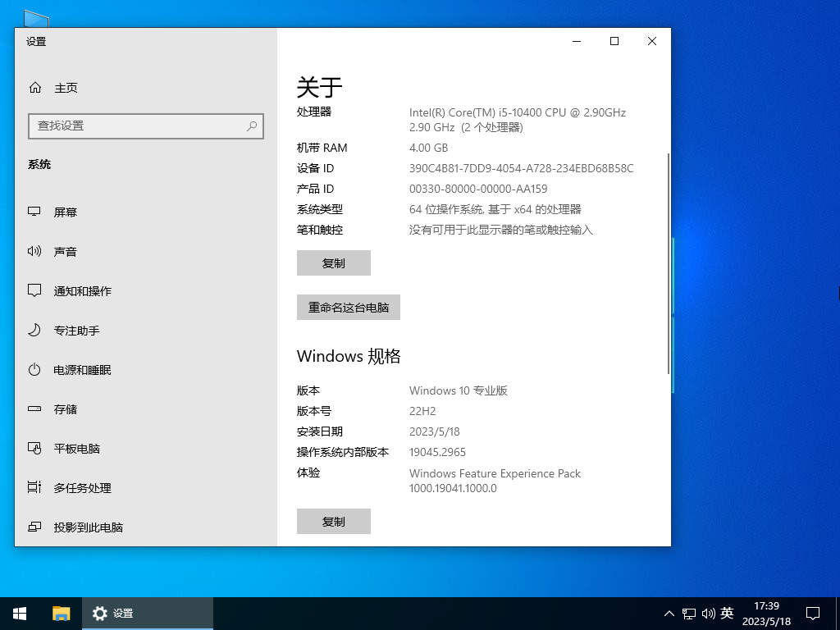Click the Rename this PC button
This screenshot has height=630, width=840.
[348, 307]
